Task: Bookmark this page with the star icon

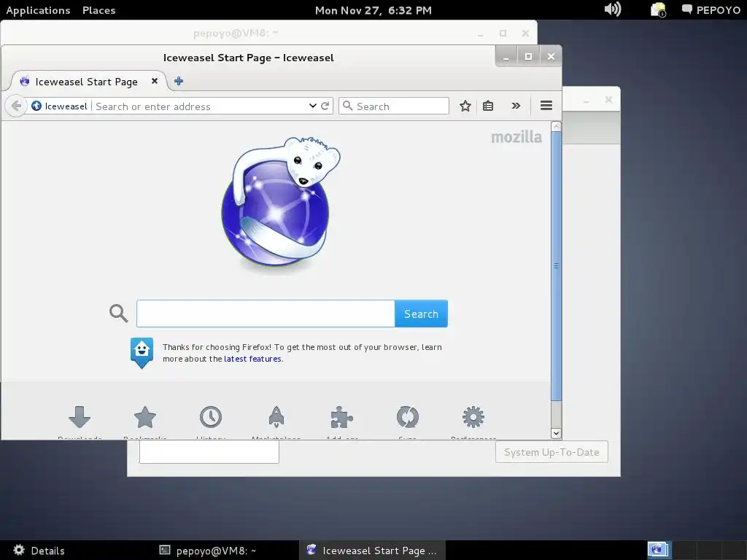Action: (465, 106)
